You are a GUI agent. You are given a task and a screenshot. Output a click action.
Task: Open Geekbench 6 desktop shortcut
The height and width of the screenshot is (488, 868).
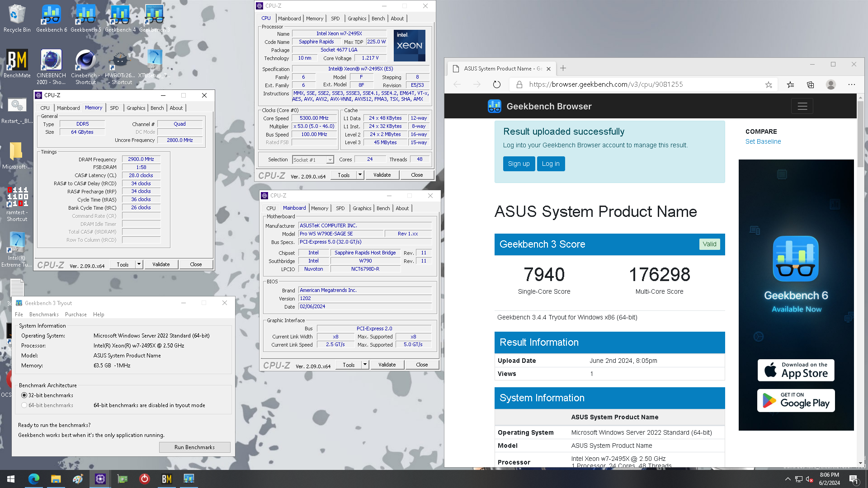[52, 18]
